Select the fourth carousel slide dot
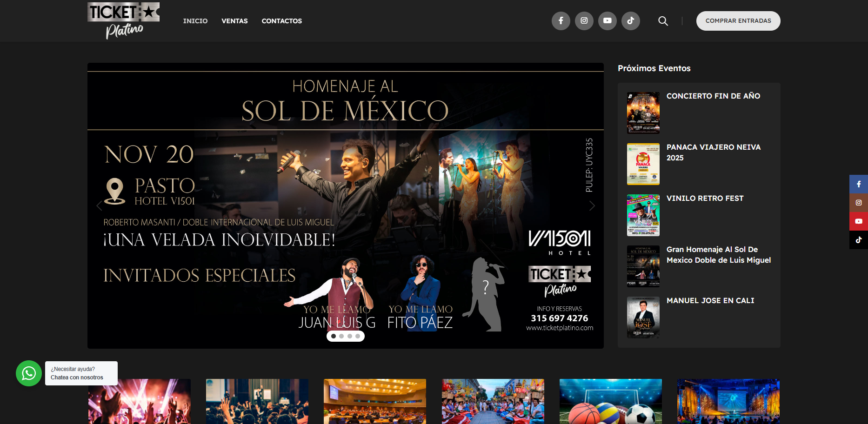Image resolution: width=868 pixels, height=424 pixels. (358, 336)
